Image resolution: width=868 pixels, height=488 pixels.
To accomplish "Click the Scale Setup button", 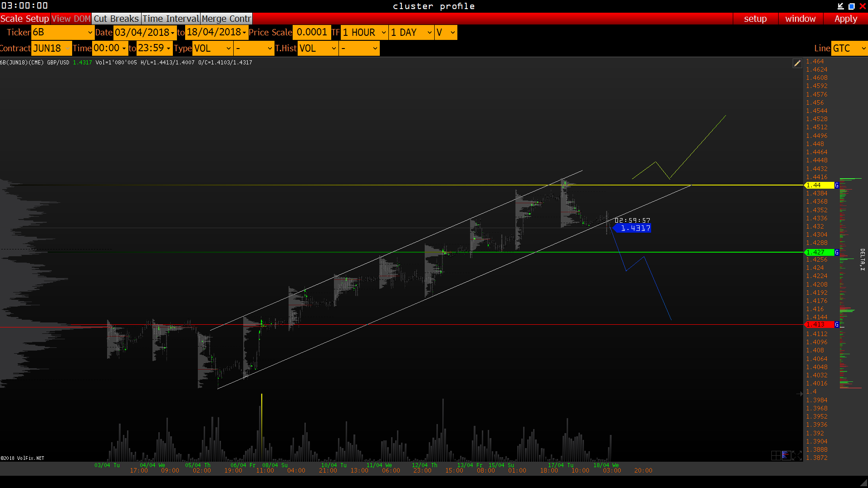I will (25, 19).
